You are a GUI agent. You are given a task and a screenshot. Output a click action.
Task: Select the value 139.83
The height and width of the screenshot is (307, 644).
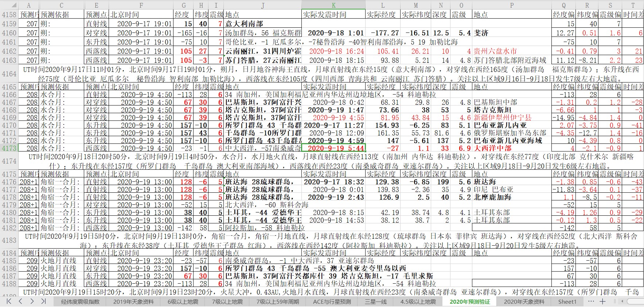point(383,189)
